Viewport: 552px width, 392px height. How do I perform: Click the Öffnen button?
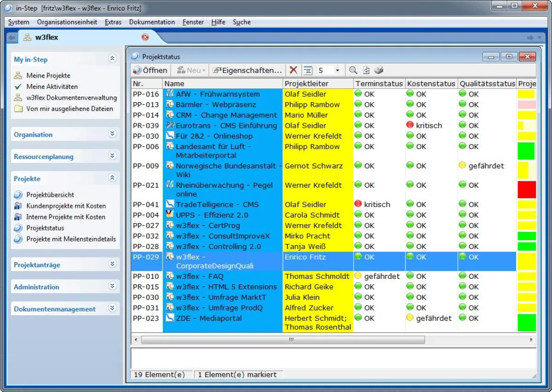(x=150, y=70)
